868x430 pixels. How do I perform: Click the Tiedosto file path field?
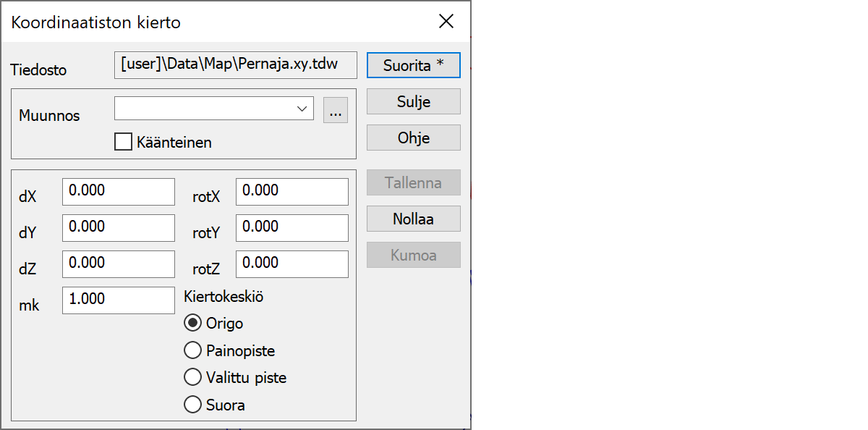(235, 64)
